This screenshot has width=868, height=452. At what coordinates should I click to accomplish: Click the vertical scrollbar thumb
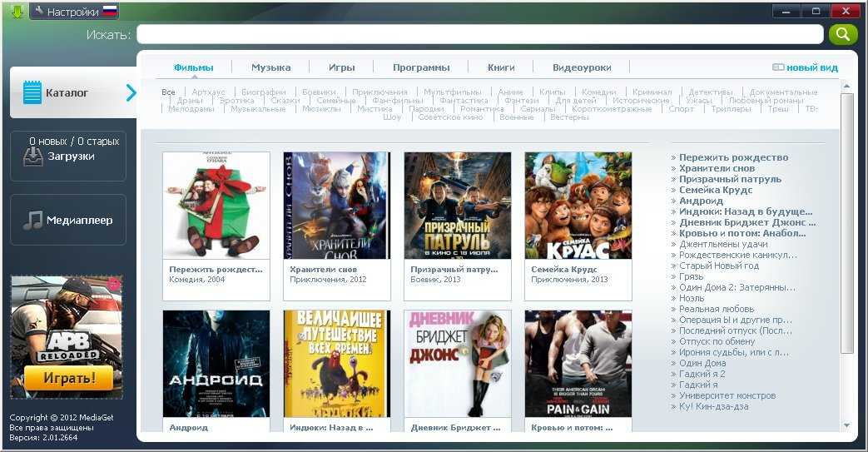[x=846, y=223]
